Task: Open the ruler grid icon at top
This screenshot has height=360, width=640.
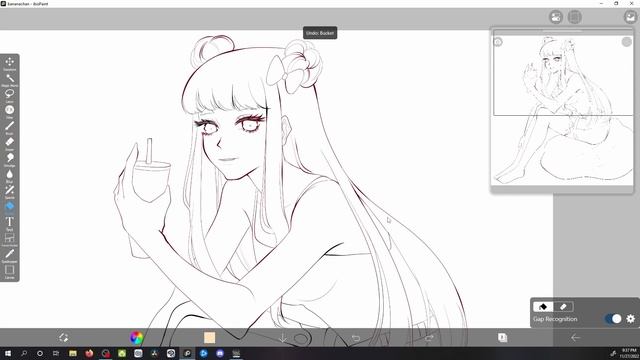Action: click(574, 17)
